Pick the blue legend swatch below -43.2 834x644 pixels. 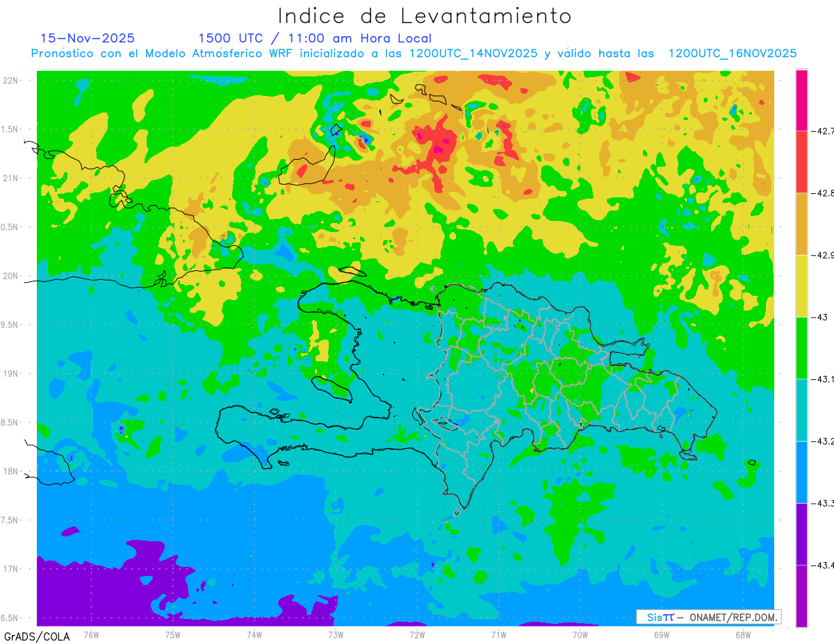801,472
